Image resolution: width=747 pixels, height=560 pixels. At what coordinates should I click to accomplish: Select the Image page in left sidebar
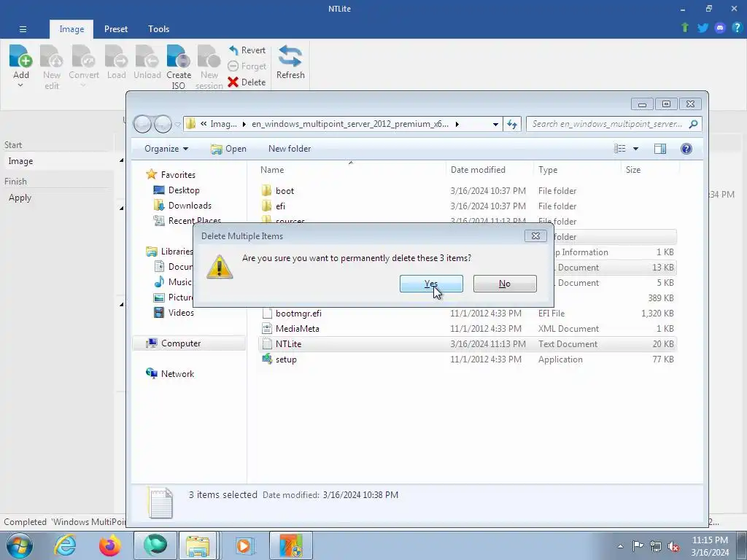click(57, 161)
